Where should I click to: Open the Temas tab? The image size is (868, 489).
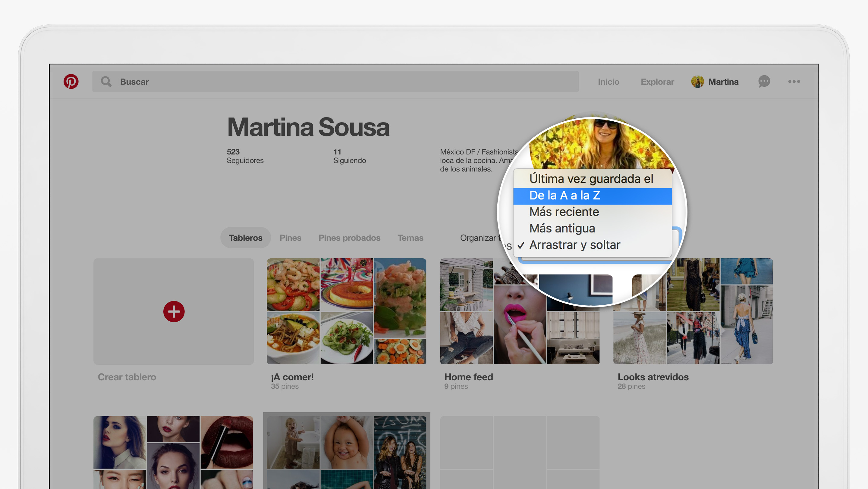click(410, 238)
